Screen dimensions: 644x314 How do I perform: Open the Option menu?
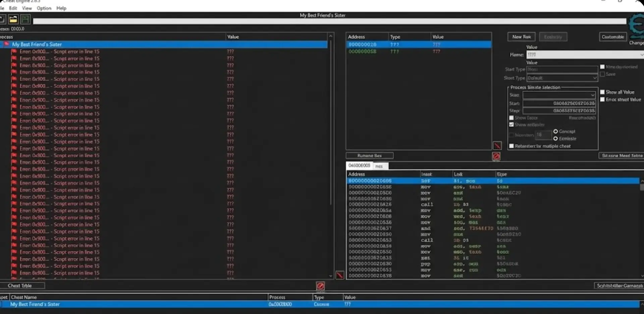pos(44,8)
